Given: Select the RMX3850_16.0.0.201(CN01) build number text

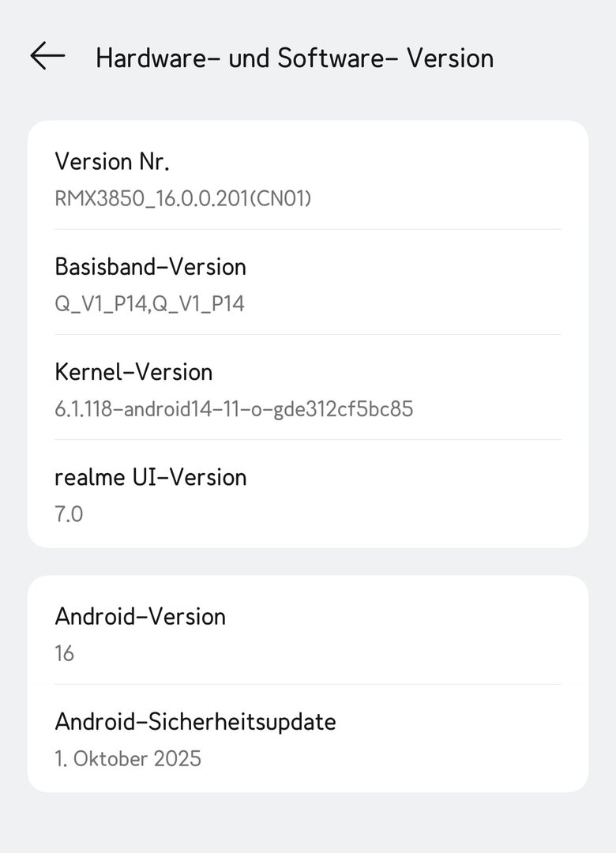Looking at the screenshot, I should [183, 198].
